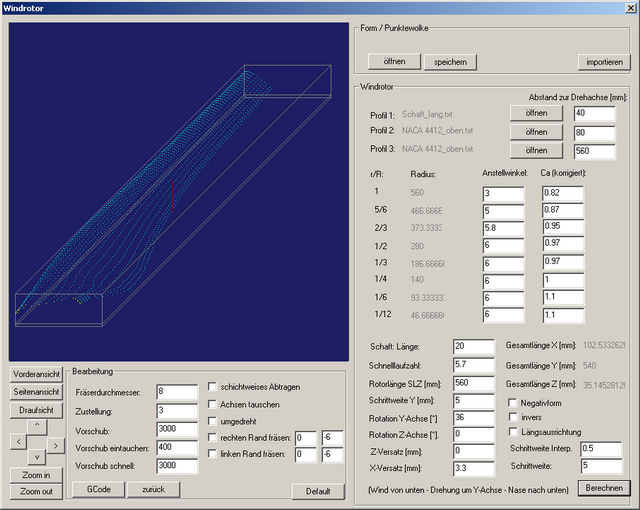Enable the Längsausrichtung checkbox
The height and width of the screenshot is (510, 640).
point(513,432)
